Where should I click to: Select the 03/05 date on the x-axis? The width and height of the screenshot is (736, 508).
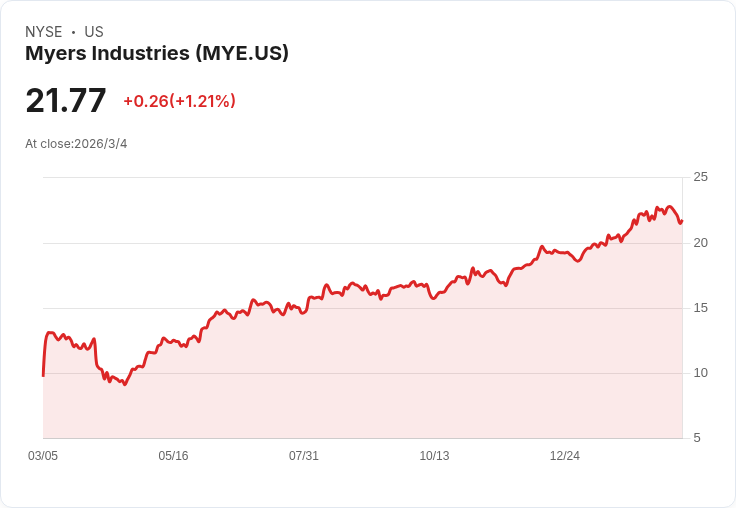[43, 456]
